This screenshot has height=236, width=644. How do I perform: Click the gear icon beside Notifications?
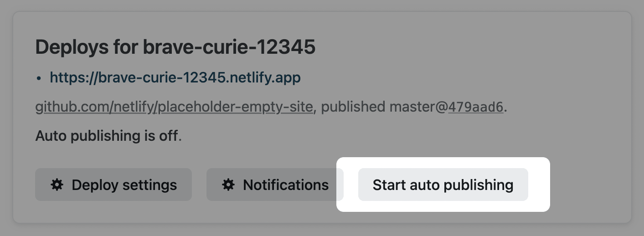coord(228,185)
